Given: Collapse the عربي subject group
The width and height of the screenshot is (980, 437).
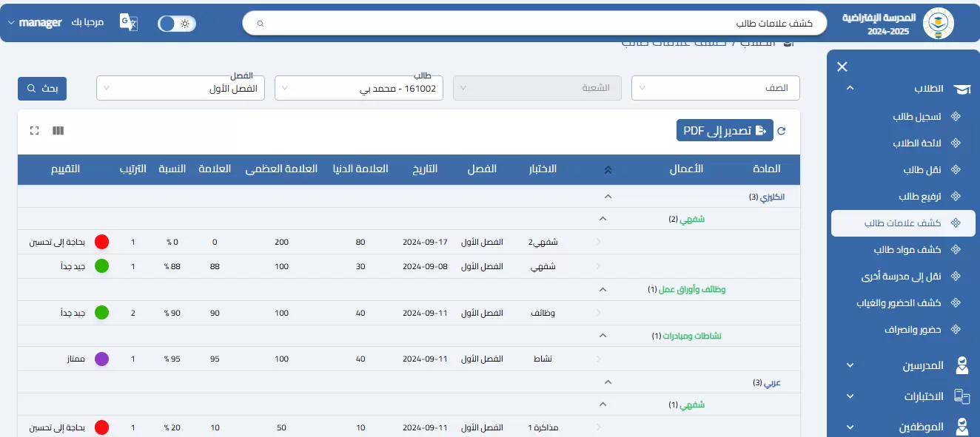Looking at the screenshot, I should tap(608, 382).
